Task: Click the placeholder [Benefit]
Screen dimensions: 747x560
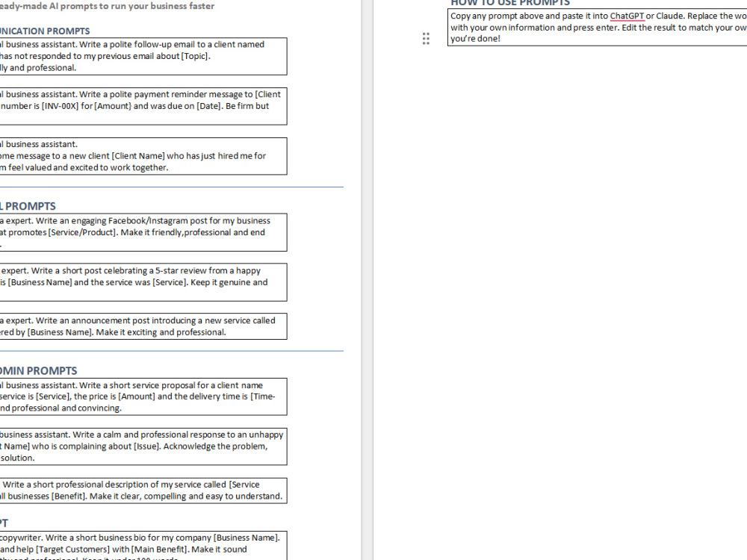Action: (x=69, y=497)
